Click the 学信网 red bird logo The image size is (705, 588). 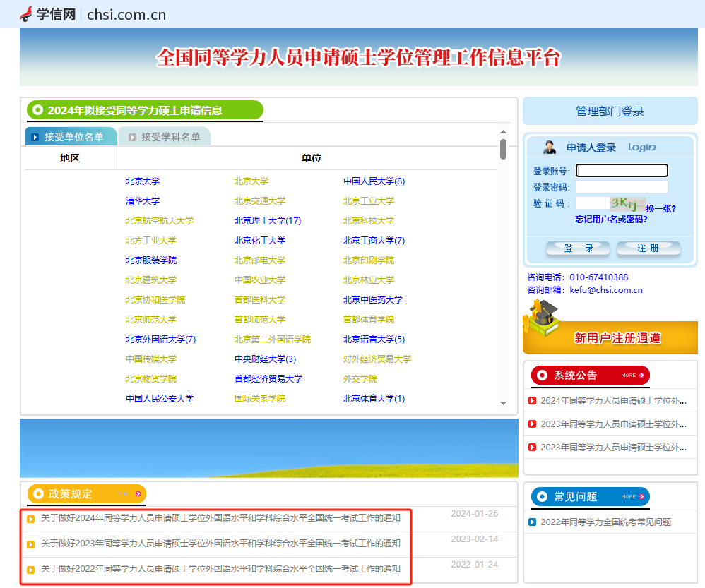point(26,14)
